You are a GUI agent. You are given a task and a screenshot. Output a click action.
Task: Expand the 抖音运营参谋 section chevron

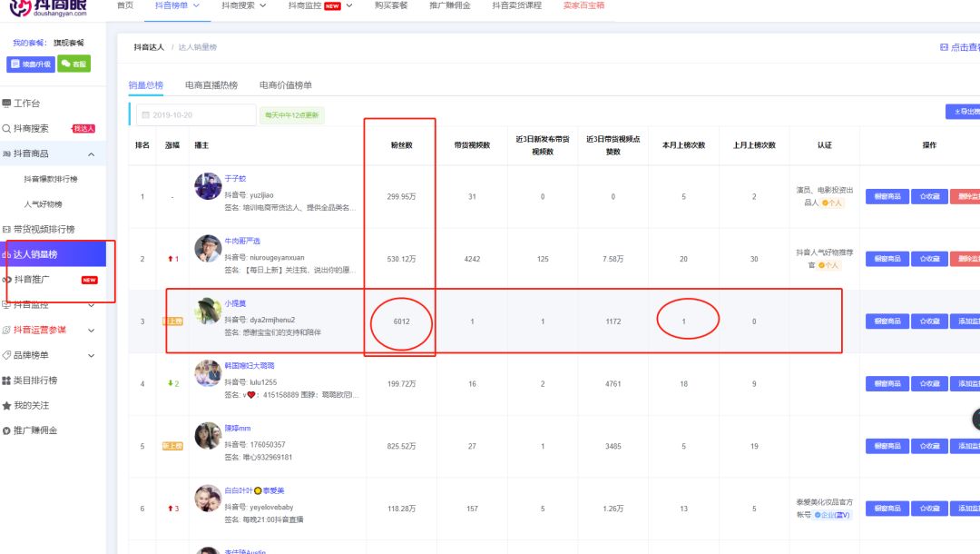coord(92,331)
